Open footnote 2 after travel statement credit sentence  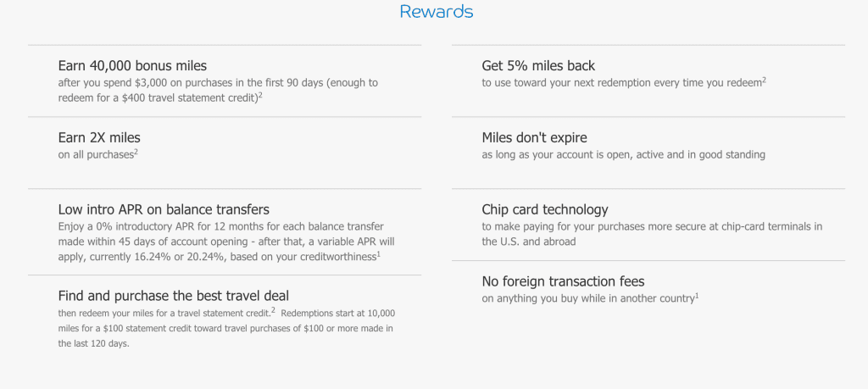click(274, 310)
